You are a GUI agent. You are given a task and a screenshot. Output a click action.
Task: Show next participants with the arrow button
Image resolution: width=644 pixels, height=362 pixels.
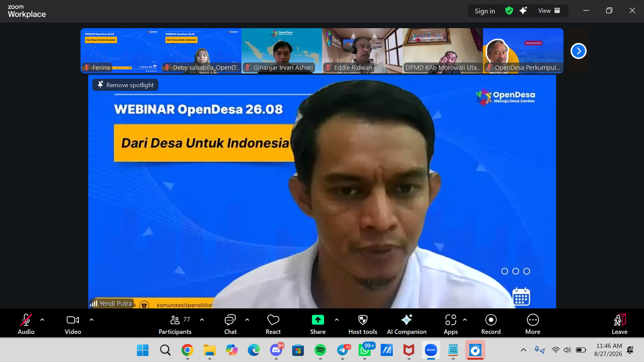point(578,51)
